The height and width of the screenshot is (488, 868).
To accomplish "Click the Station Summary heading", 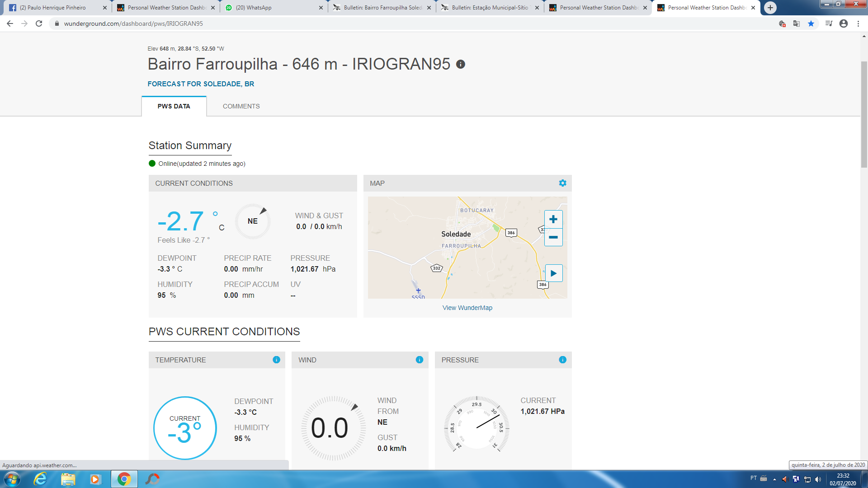I will (x=190, y=145).
